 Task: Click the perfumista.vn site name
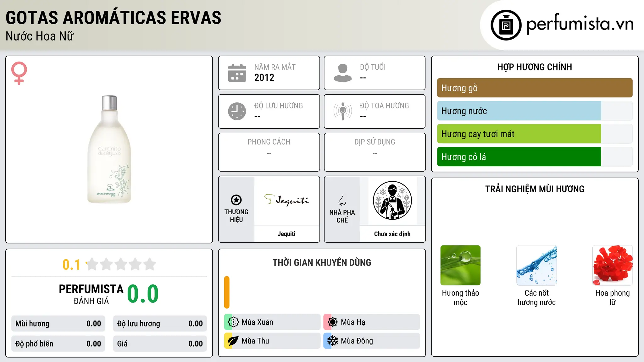tap(580, 24)
